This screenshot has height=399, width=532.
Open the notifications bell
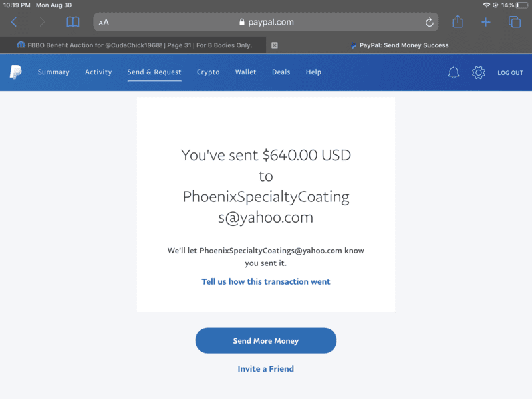tap(454, 72)
